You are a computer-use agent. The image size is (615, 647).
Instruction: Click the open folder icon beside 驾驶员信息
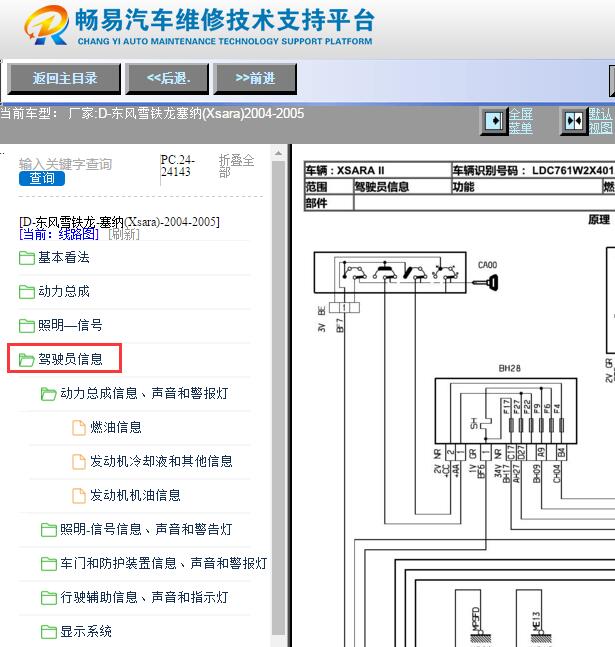[27, 359]
